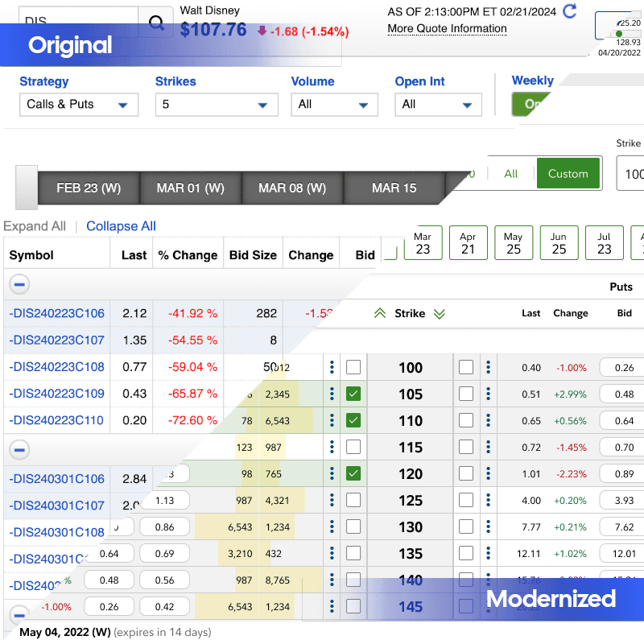
Task: Open calls kebab menu for strike 100
Action: pos(332,367)
